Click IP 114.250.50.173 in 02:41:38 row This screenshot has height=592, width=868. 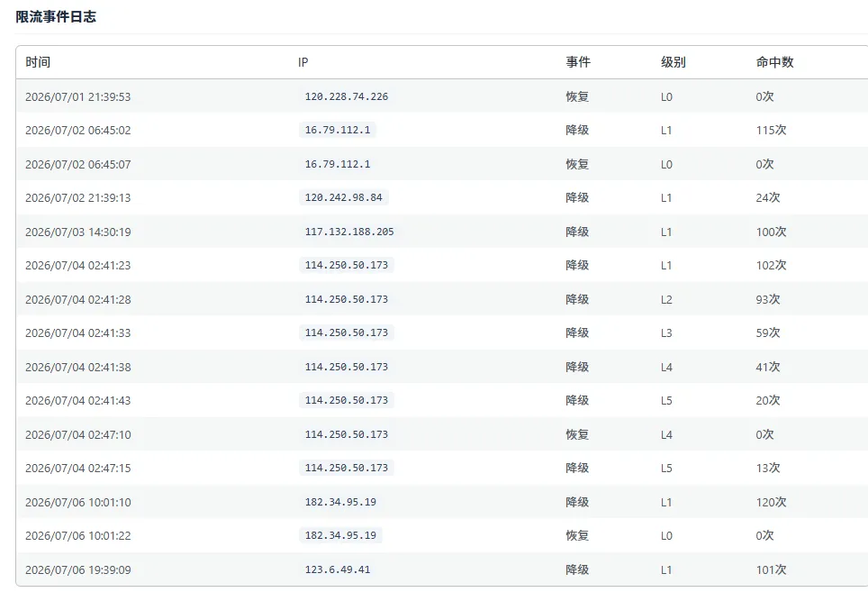tap(347, 367)
